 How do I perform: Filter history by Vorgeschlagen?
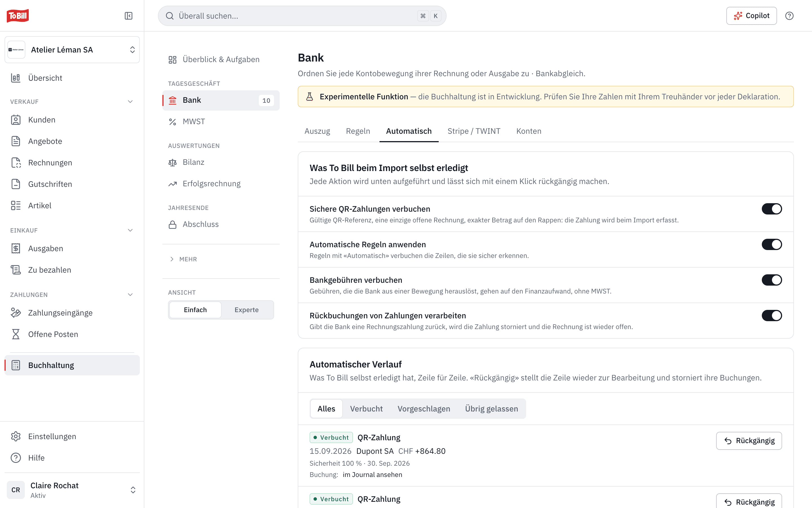coord(424,409)
